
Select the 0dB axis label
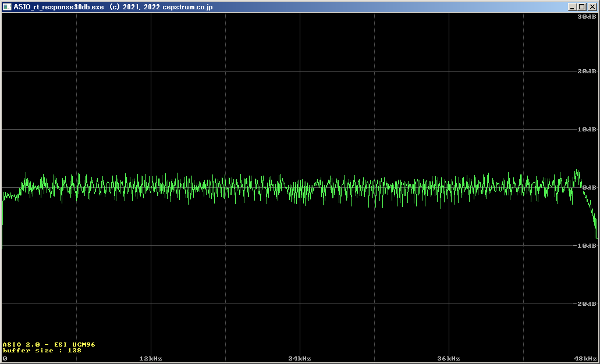590,188
